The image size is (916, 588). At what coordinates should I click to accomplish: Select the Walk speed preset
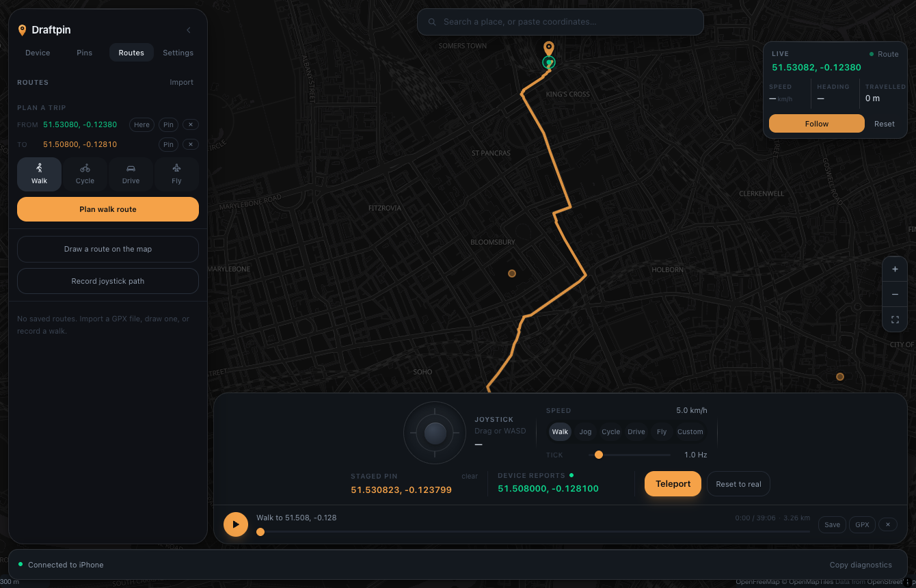click(x=560, y=431)
